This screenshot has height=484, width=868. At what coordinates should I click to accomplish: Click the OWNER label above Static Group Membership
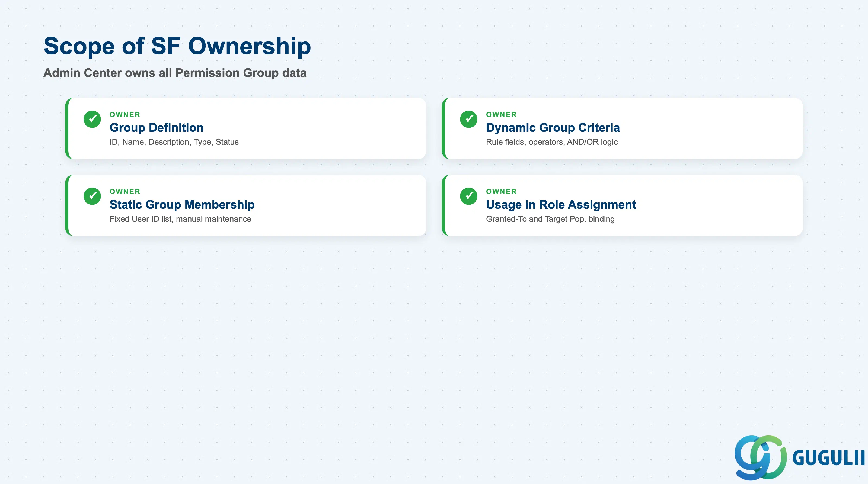click(x=125, y=192)
